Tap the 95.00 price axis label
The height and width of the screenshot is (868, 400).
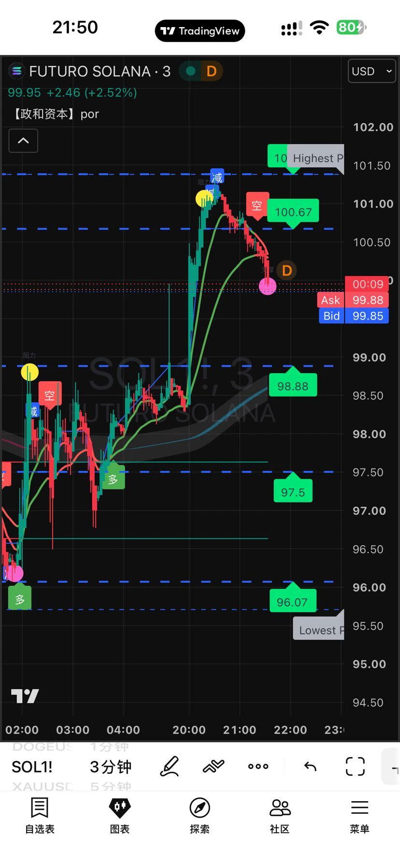[369, 664]
